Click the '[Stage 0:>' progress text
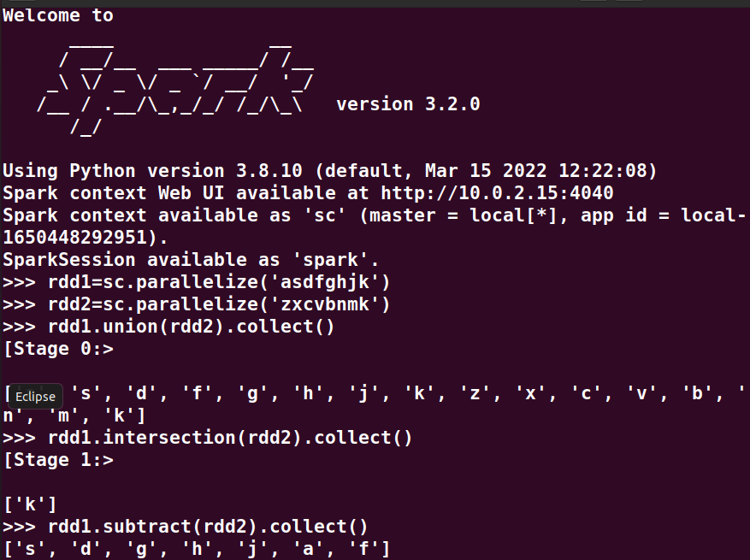This screenshot has width=750, height=560. click(58, 349)
